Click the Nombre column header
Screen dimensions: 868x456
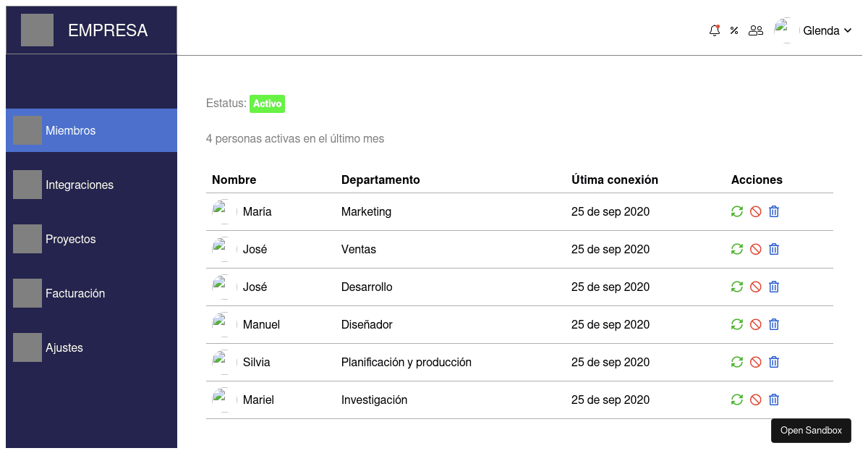[x=234, y=180]
